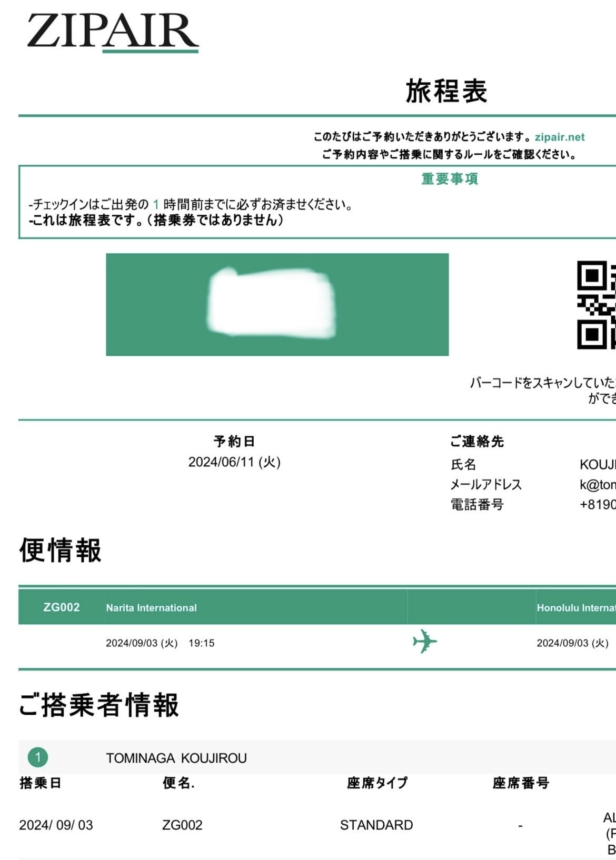The height and width of the screenshot is (860, 616).
Task: Click the phone number starting with +8190
Action: (x=597, y=505)
